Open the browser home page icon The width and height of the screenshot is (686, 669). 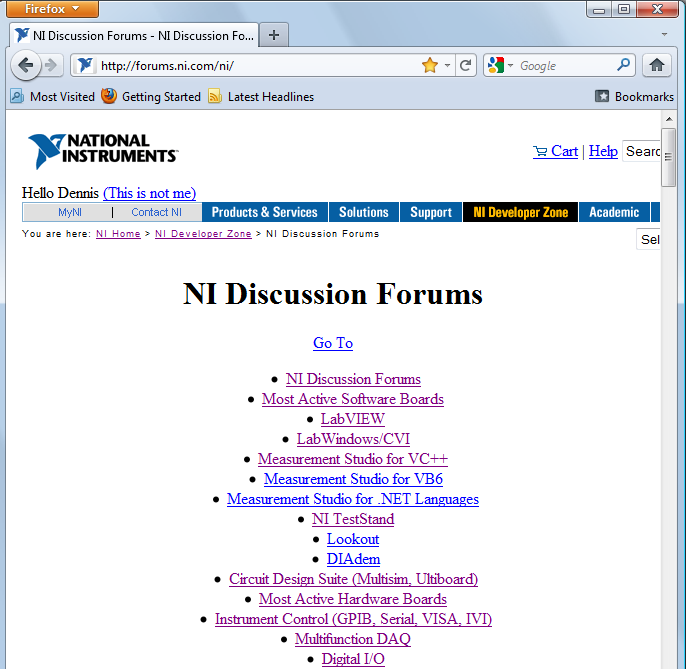657,66
